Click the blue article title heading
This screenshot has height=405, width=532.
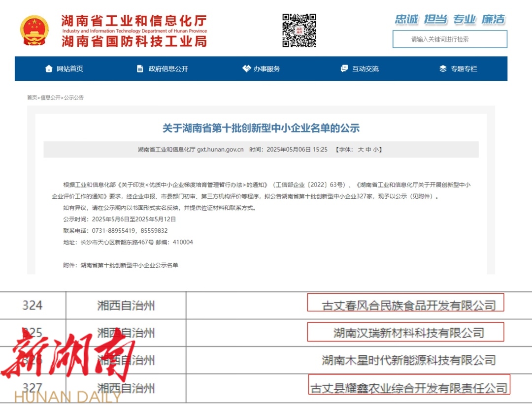[261, 128]
